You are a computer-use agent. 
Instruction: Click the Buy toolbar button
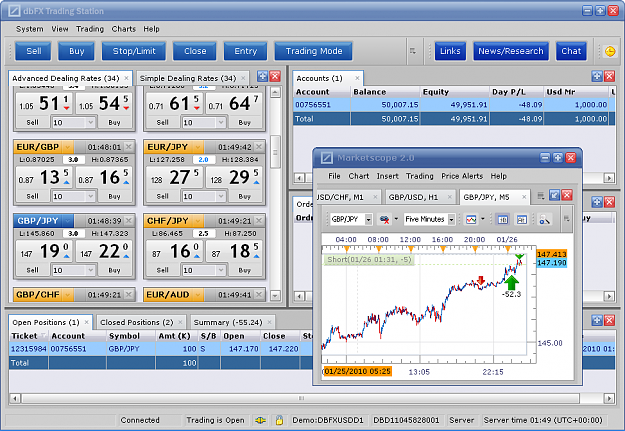pos(77,51)
